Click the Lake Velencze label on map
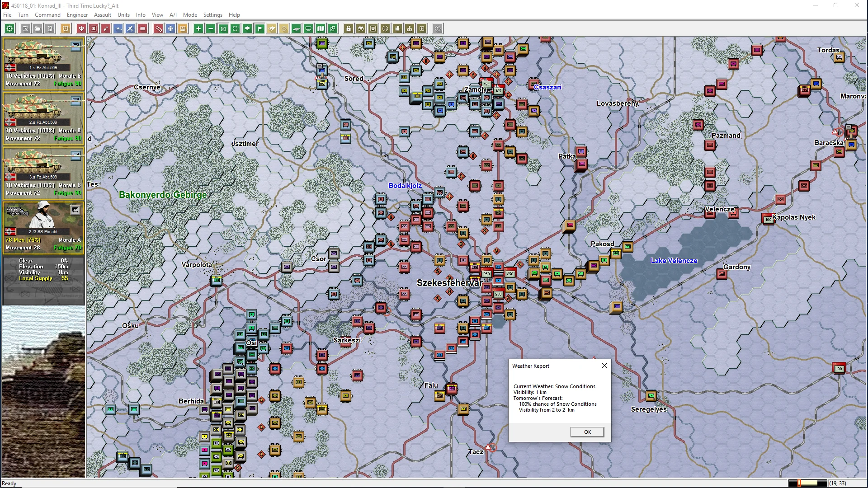The image size is (868, 488). pyautogui.click(x=674, y=261)
